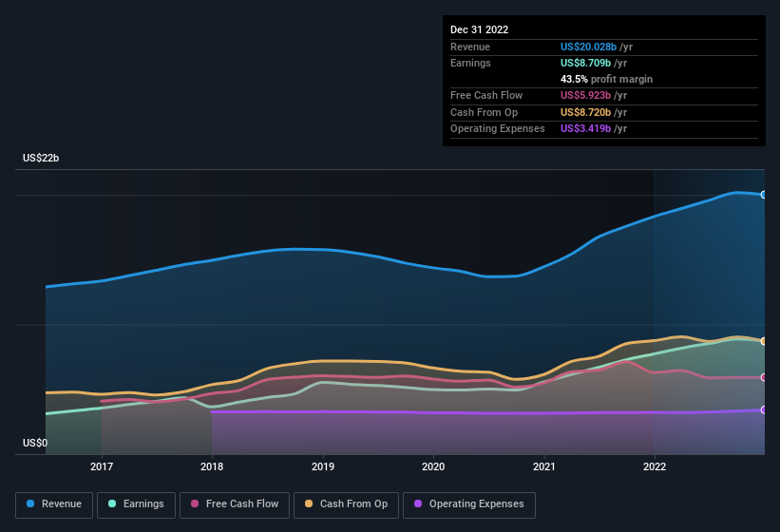Click the Dec 31 2022 tooltip date

coord(479,29)
